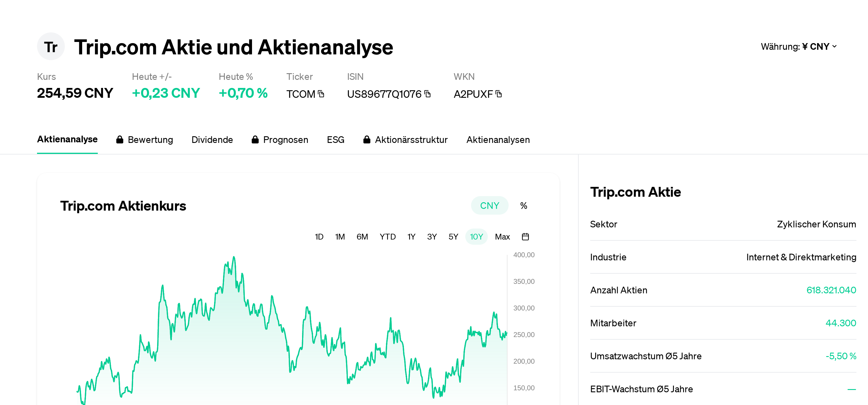868x405 pixels.
Task: Switch chart display to CNY
Action: pyautogui.click(x=489, y=205)
